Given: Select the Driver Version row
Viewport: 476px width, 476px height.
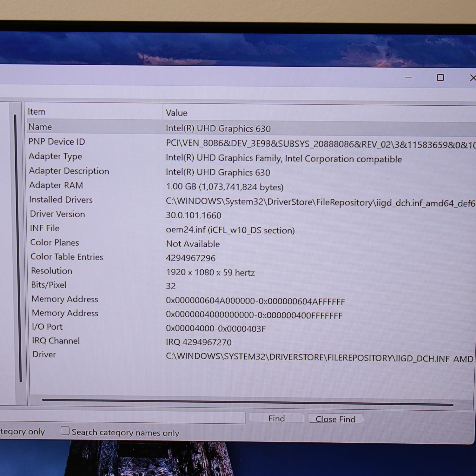Looking at the screenshot, I should tap(57, 214).
